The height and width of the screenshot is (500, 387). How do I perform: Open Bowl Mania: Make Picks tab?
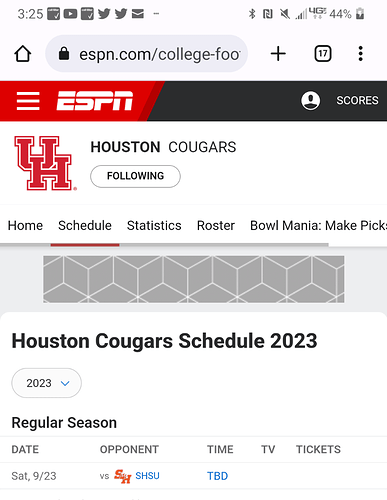(x=318, y=226)
